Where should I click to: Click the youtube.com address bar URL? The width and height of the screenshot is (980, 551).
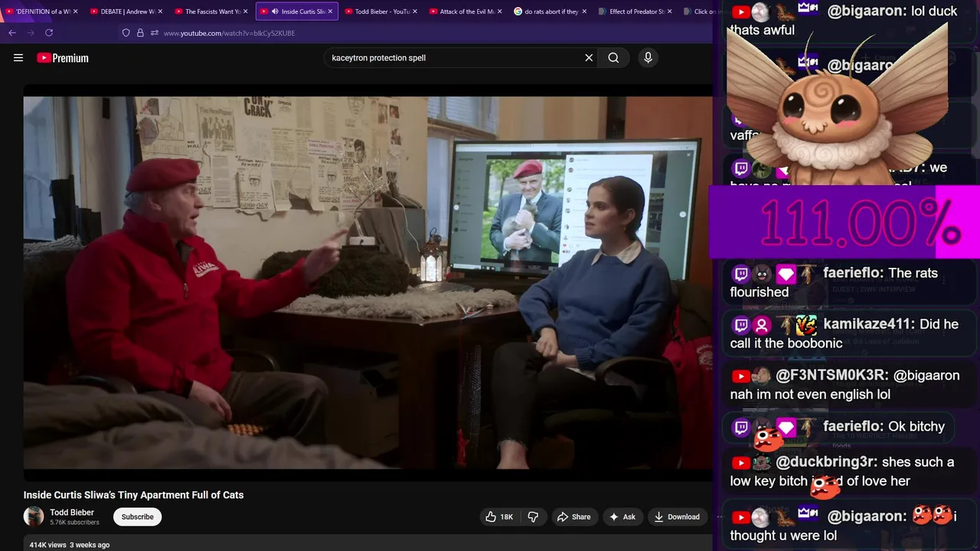(x=229, y=33)
